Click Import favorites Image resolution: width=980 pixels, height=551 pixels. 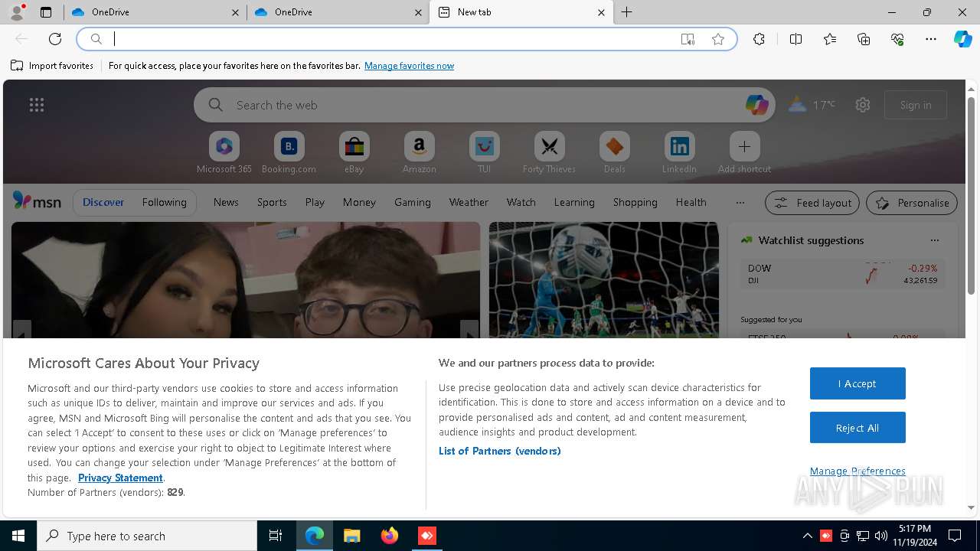[x=52, y=66]
